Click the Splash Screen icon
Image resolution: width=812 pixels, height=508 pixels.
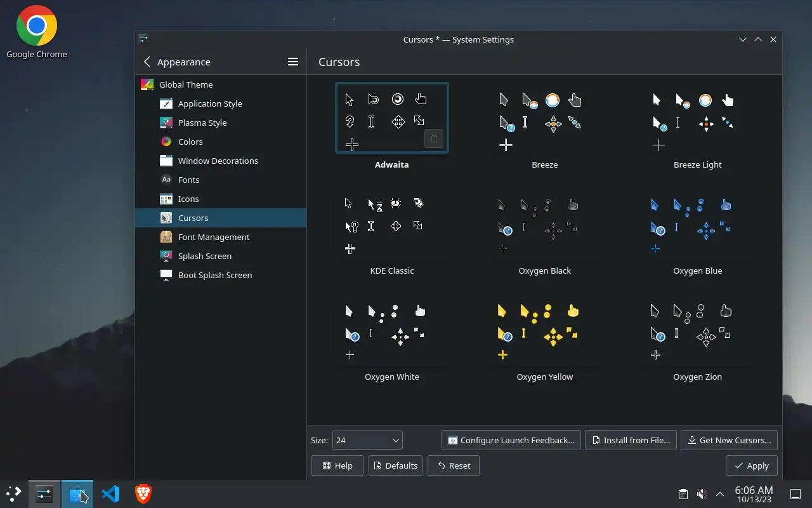166,256
